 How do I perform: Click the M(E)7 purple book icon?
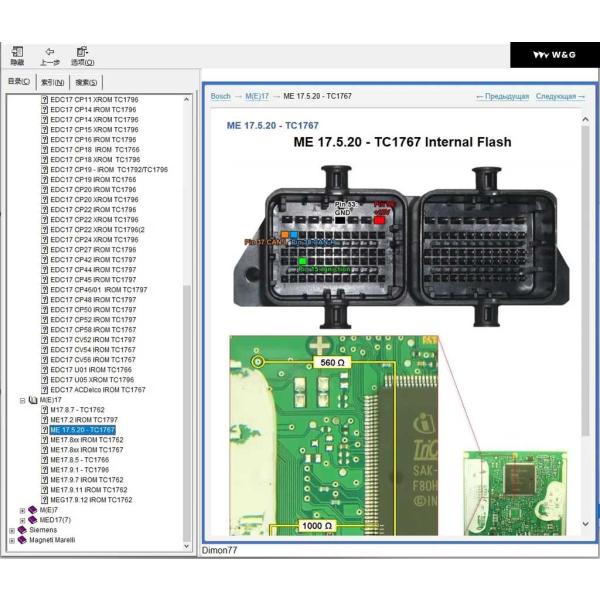click(x=33, y=510)
